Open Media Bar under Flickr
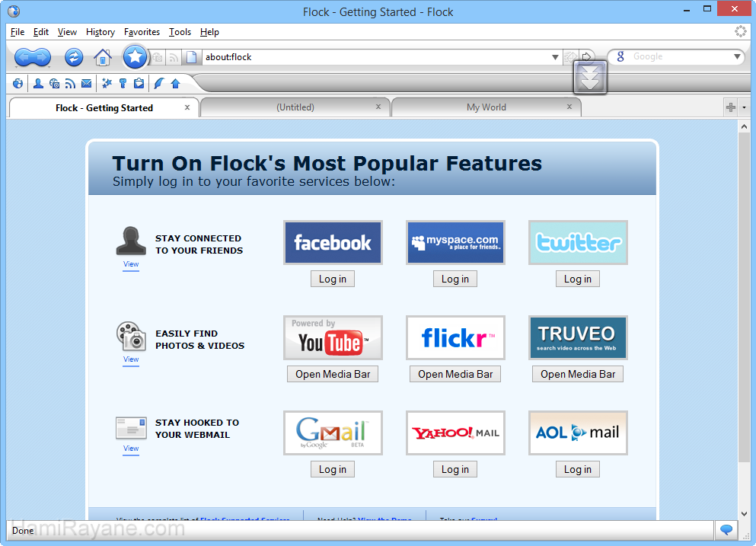Image resolution: width=756 pixels, height=546 pixels. pos(455,375)
